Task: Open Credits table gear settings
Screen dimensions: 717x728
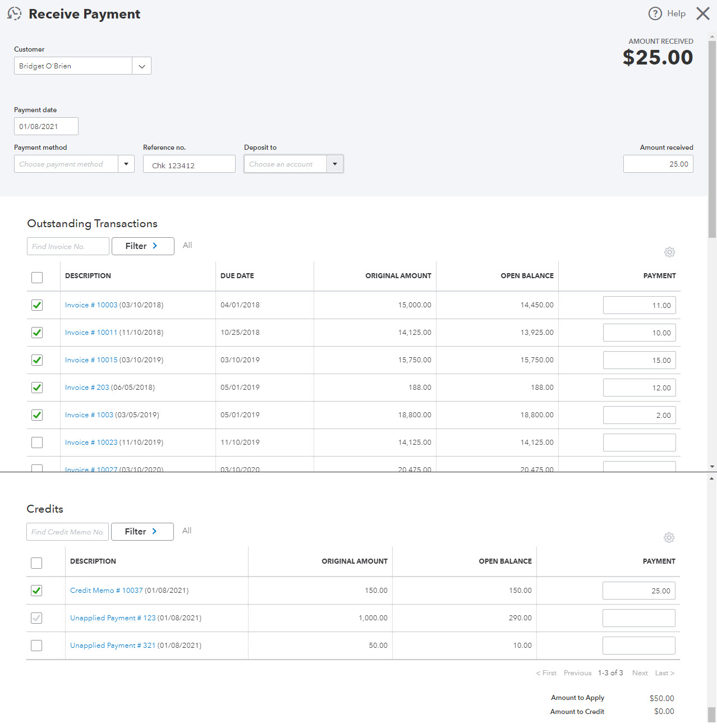Action: click(669, 538)
